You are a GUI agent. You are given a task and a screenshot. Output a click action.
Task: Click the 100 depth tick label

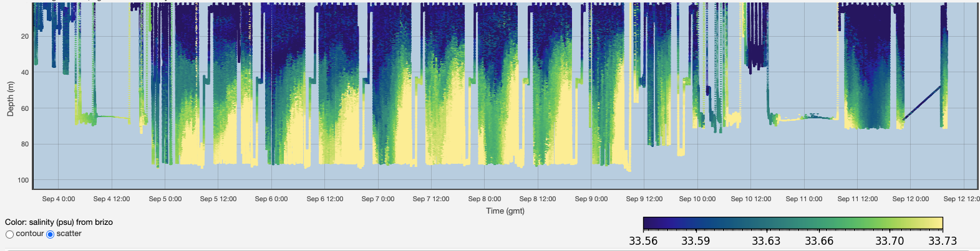click(23, 181)
